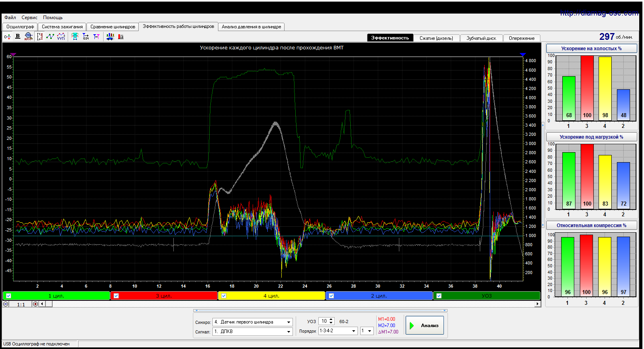Switch to the Система зажигания tab
This screenshot has width=644, height=349.
point(62,27)
